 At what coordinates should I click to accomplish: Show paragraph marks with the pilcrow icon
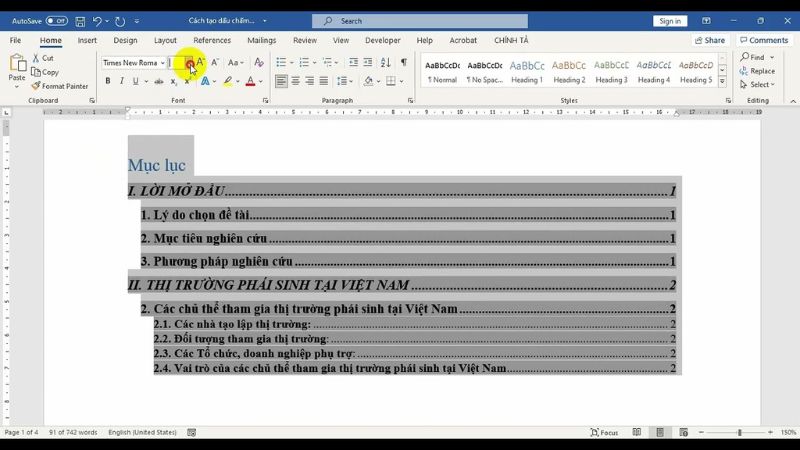point(403,62)
